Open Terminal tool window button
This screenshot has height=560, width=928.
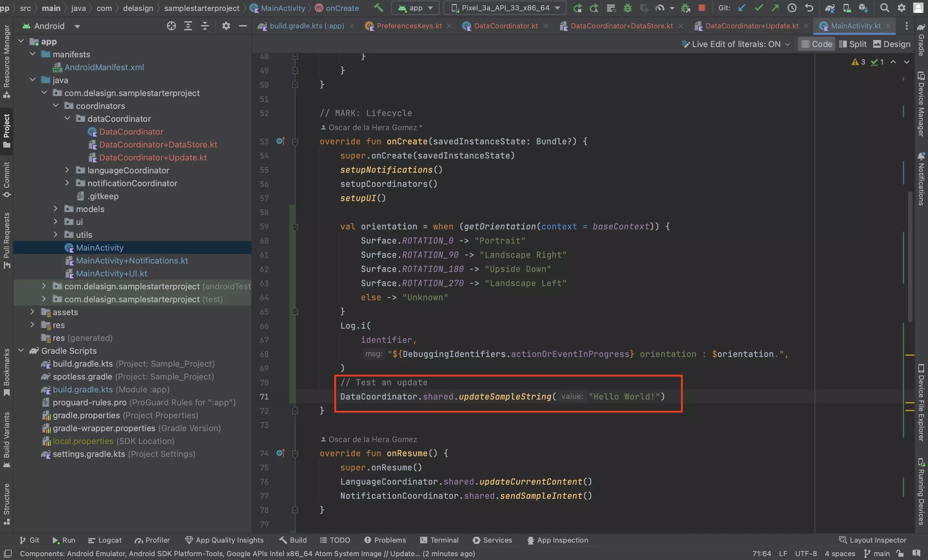(439, 540)
